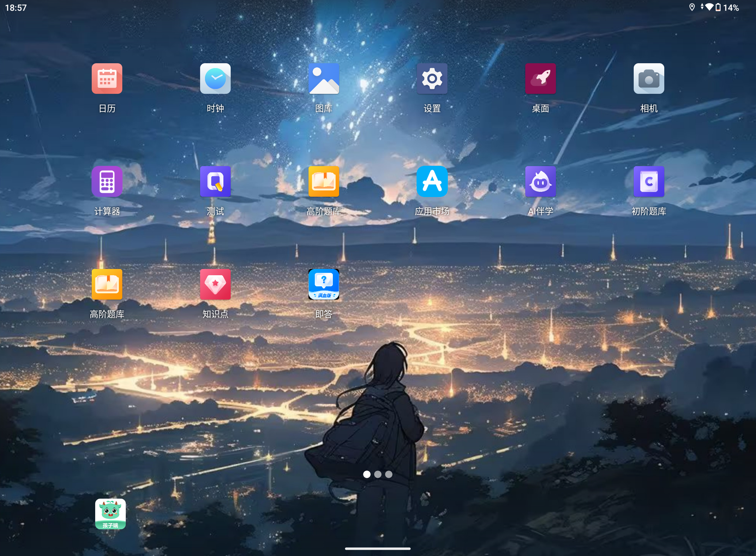This screenshot has height=556, width=756.
Task: Tap the 初阶题库 label text
Action: pyautogui.click(x=649, y=211)
